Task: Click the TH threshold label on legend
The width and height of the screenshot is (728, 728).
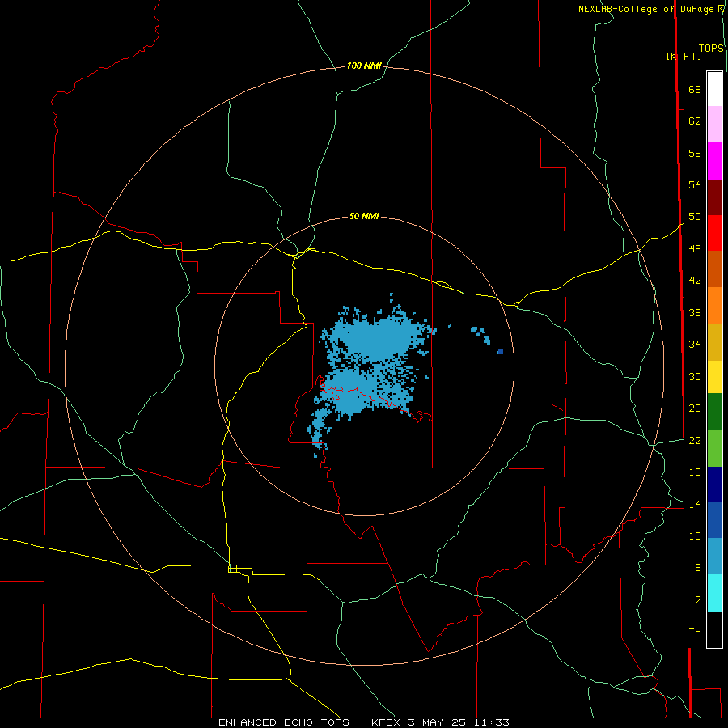Action: pos(695,632)
